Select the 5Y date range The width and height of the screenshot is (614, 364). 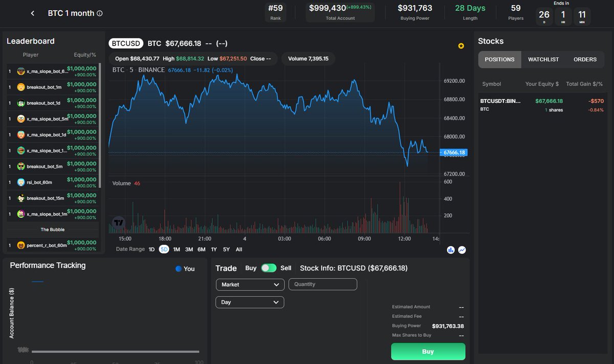pyautogui.click(x=226, y=249)
